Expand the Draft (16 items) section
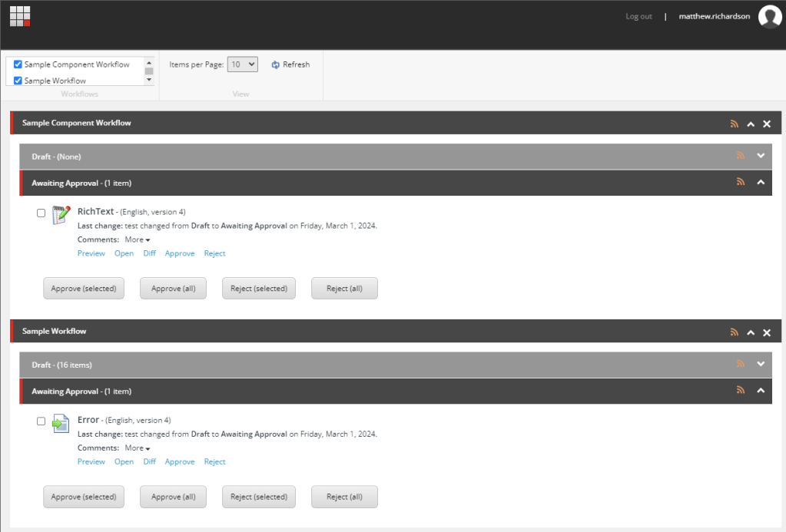Image resolution: width=786 pixels, height=532 pixels. [x=761, y=365]
